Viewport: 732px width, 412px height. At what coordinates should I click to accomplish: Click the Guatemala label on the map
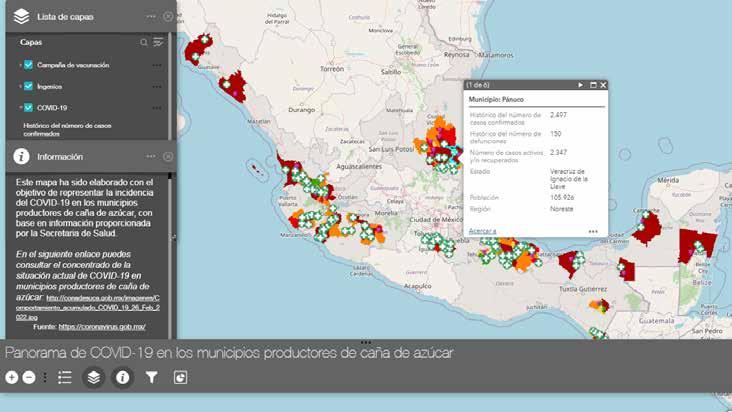tap(656, 321)
